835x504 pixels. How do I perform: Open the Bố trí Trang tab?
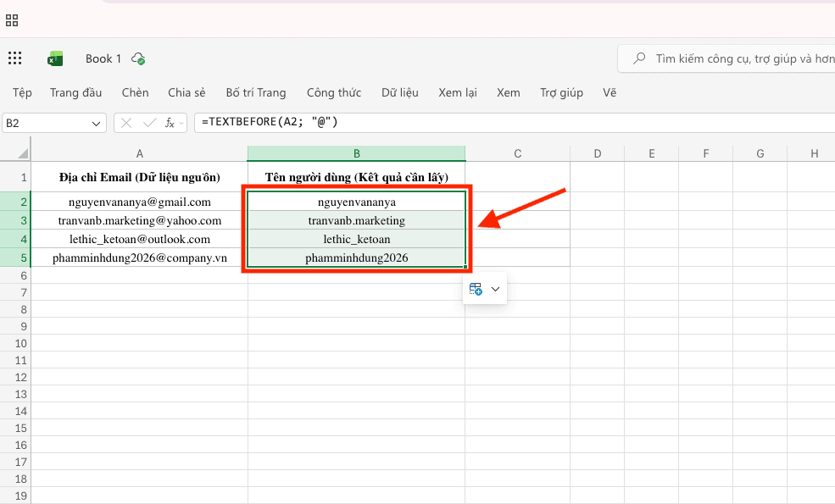(256, 92)
